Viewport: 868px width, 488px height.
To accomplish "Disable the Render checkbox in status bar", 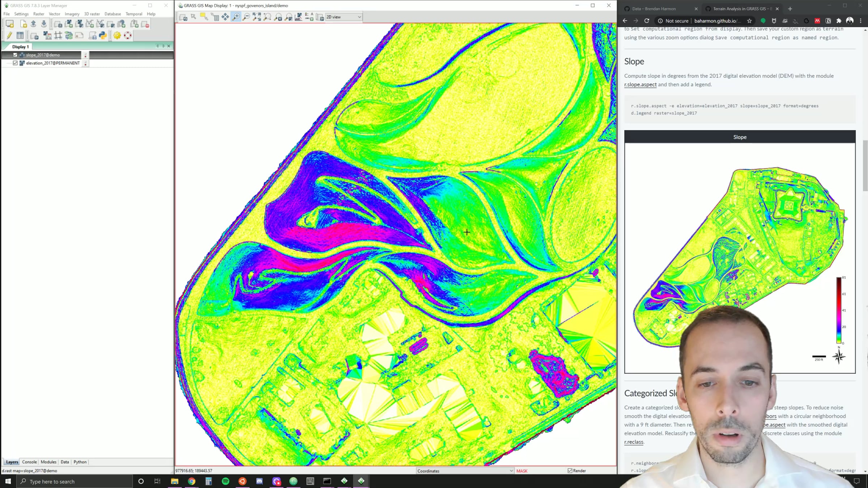I will point(570,471).
